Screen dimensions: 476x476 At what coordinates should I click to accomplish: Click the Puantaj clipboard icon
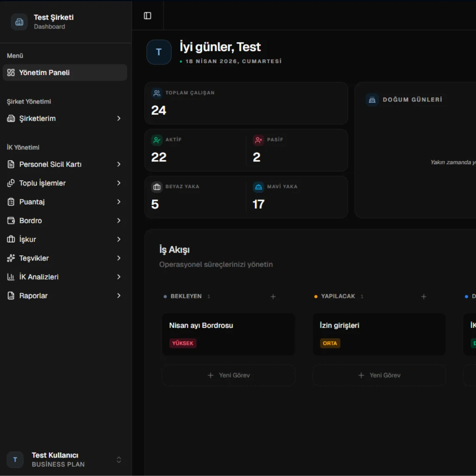(x=11, y=202)
